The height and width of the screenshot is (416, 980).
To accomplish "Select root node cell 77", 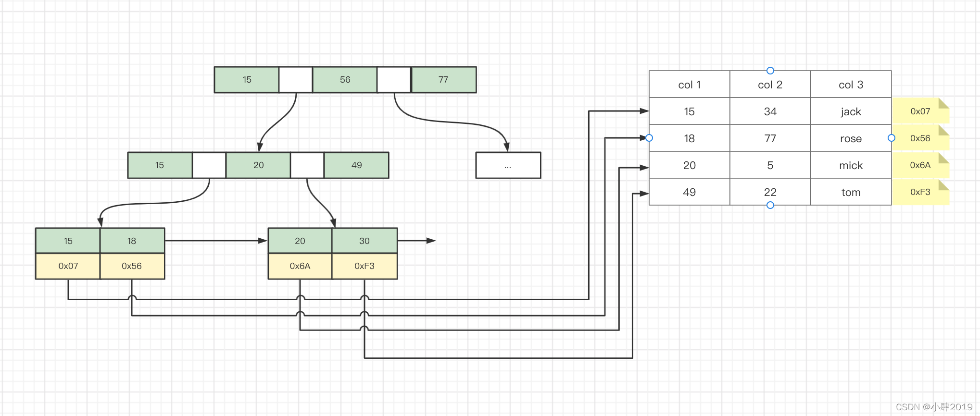I will tap(444, 80).
